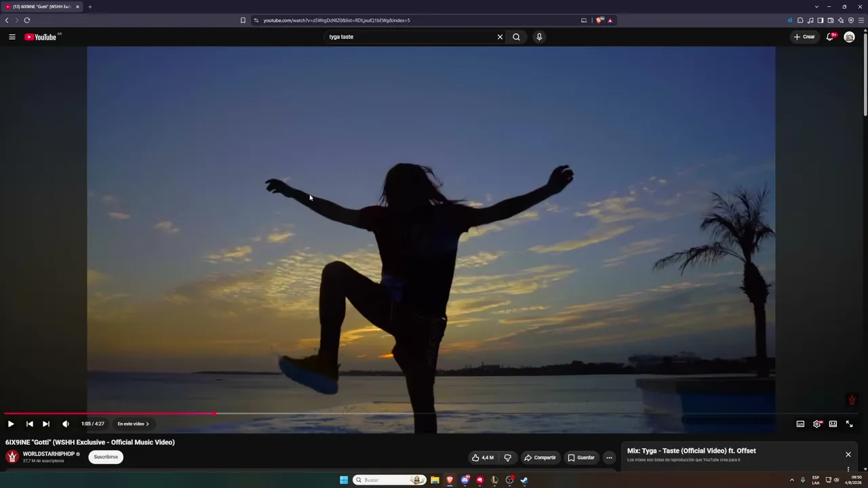Expand the 'En este video' chapters
868x488 pixels.
coord(133,424)
